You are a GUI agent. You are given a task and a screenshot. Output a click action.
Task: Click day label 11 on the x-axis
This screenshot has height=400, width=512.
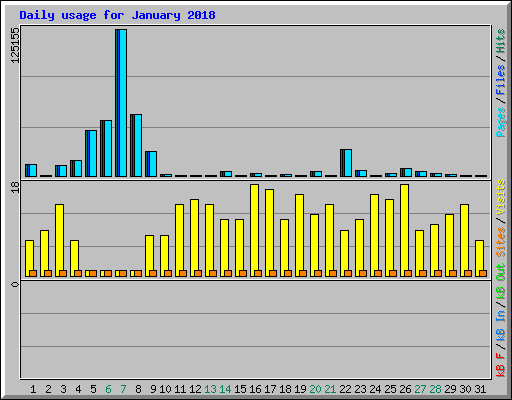click(180, 389)
